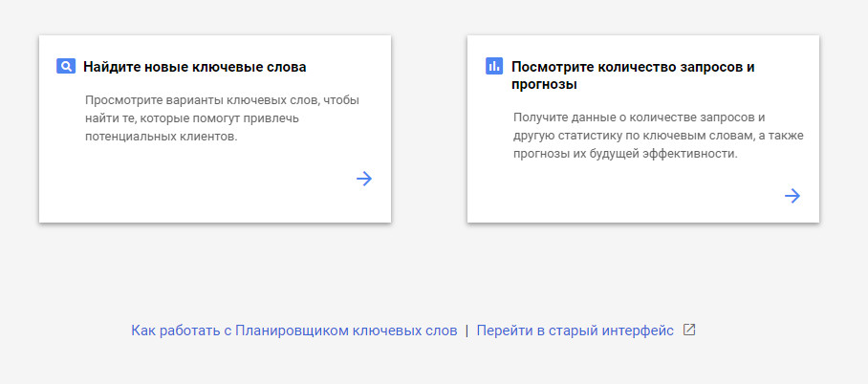Follow the "Перейти в старый интерфейс" link
This screenshot has height=384, width=868.
point(575,331)
